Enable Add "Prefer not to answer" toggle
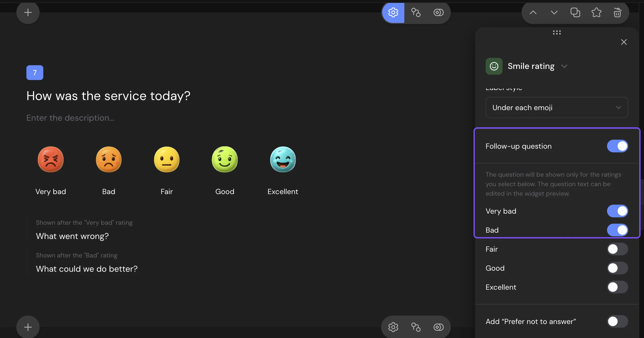This screenshot has height=338, width=644. tap(617, 321)
